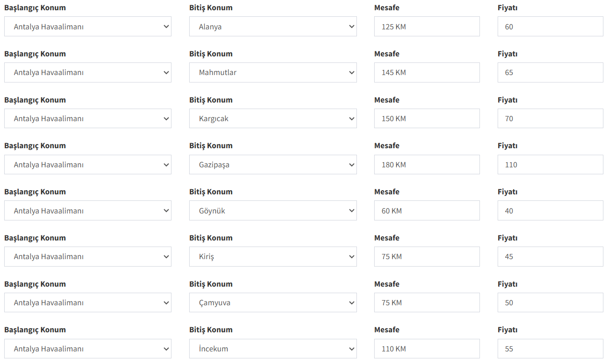Image resolution: width=609 pixels, height=364 pixels.
Task: Open the İncekum destination dropdown
Action: tap(273, 349)
